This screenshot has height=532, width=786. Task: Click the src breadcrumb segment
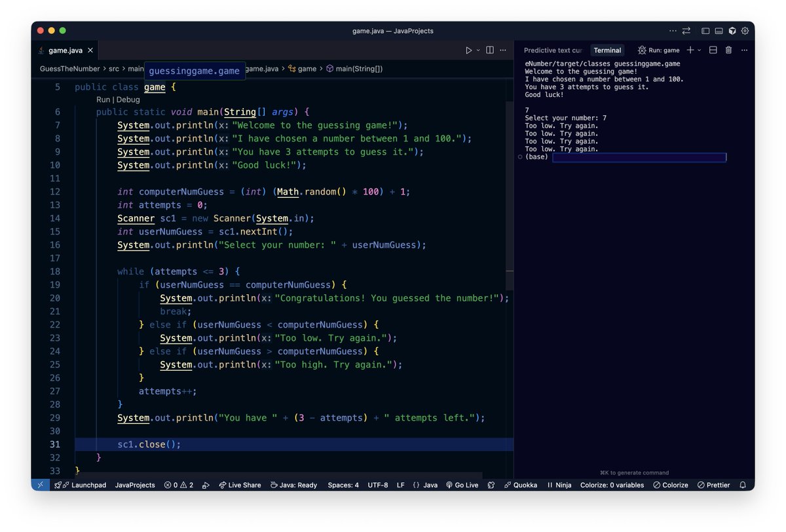pyautogui.click(x=114, y=68)
